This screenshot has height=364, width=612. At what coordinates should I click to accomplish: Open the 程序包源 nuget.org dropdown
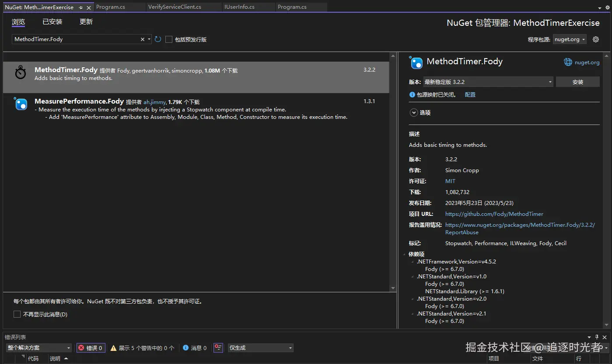[x=569, y=39]
